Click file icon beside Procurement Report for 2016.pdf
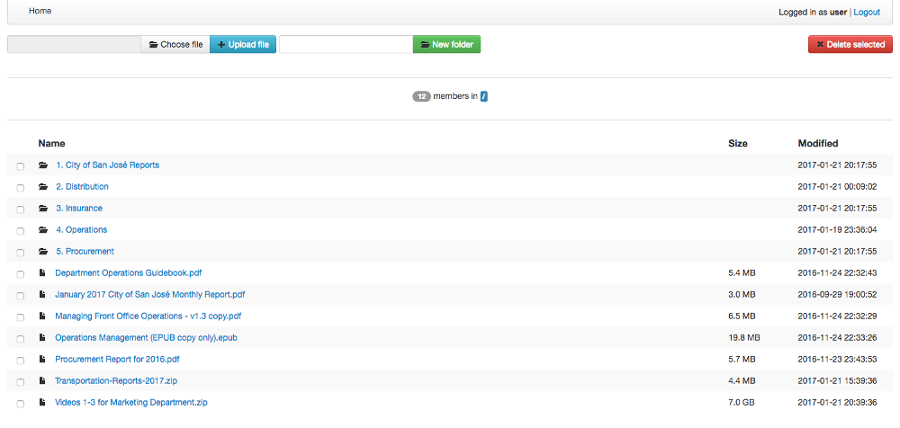The height and width of the screenshot is (428, 900). click(x=42, y=360)
